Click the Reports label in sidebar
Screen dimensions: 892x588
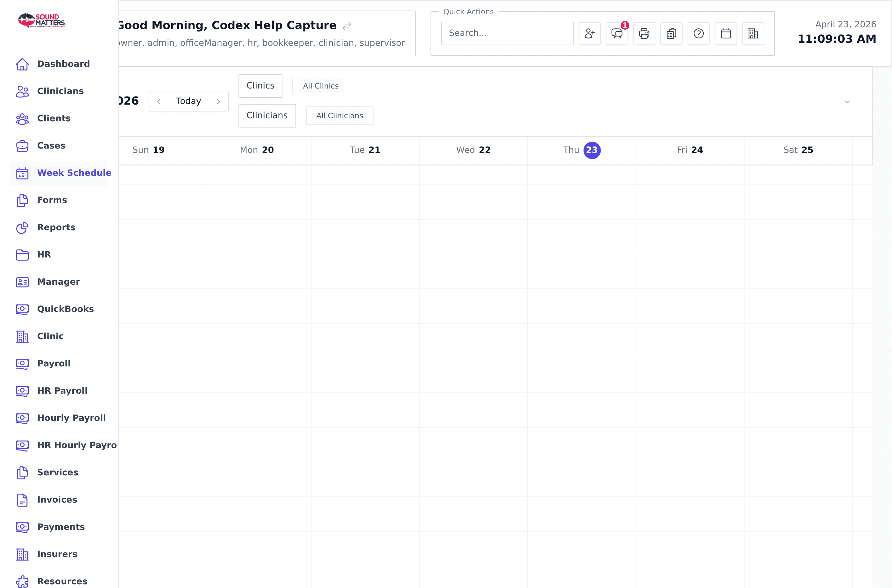[x=56, y=228]
